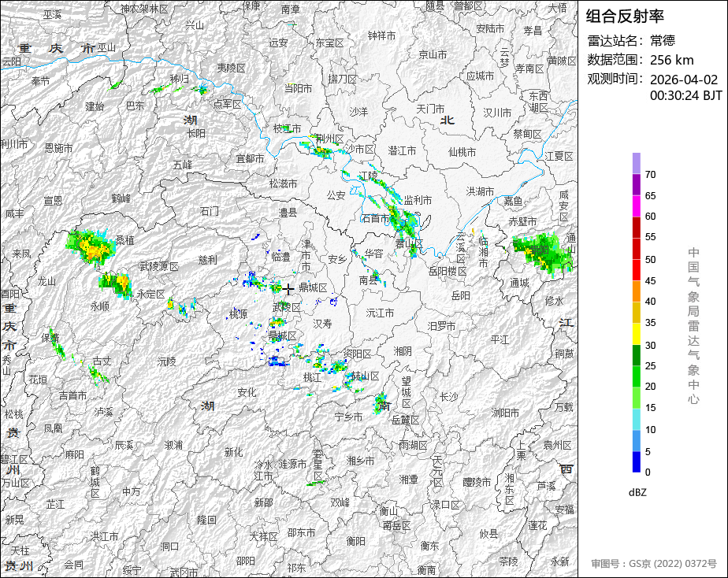Click the 武陵源区 map label
The image size is (728, 578).
(x=159, y=266)
